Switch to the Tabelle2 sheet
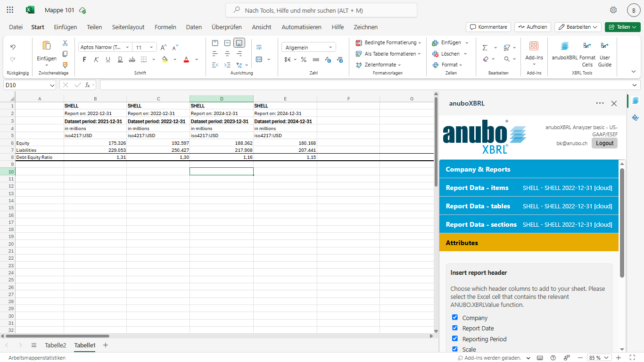 [56, 345]
